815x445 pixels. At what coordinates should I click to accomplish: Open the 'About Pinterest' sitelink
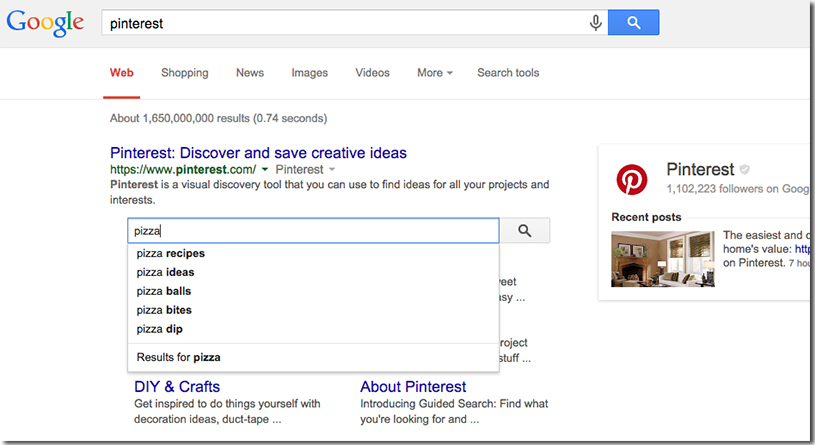413,387
